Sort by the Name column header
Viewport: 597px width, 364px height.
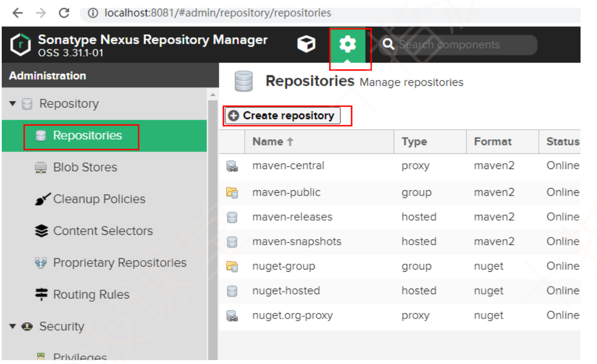point(319,142)
